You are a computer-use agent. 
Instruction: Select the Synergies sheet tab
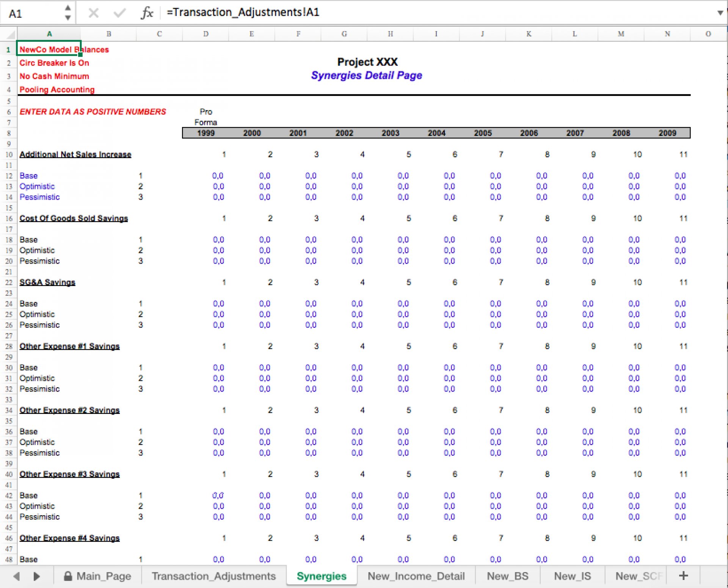[322, 576]
